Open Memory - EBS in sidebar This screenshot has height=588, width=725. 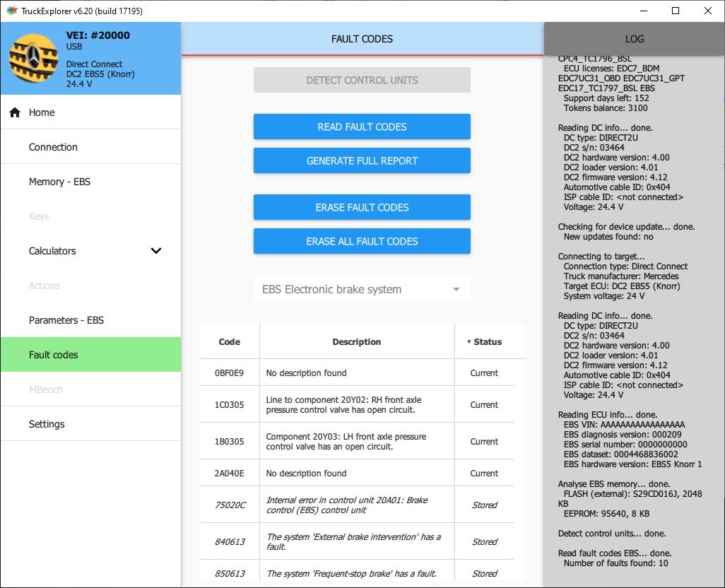[90, 182]
